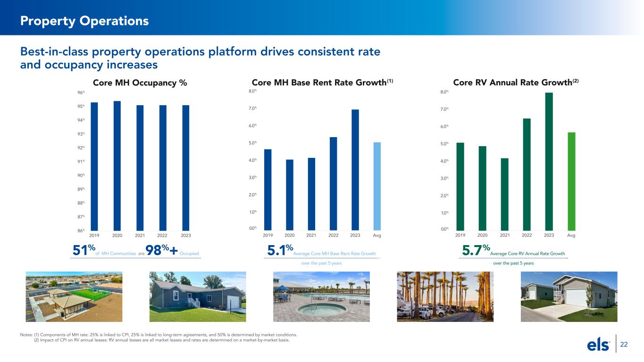
Task: Click the 2020 bar in Core MH Occupancy chart
Action: (x=117, y=165)
